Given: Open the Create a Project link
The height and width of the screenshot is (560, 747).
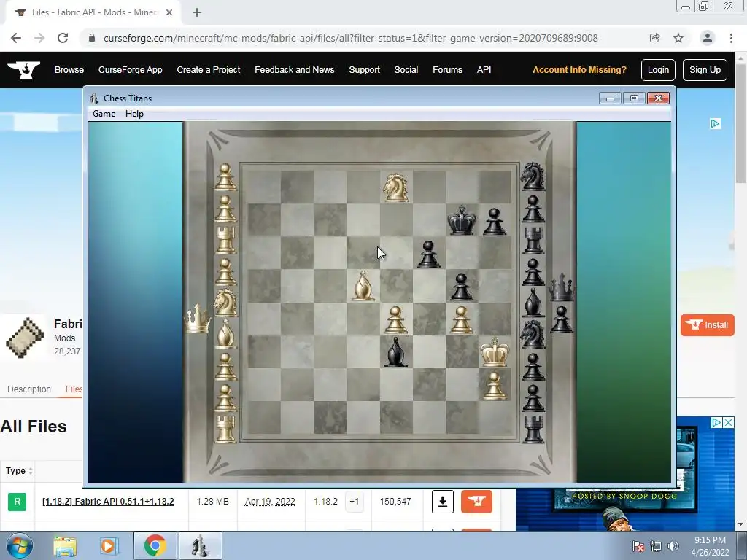Looking at the screenshot, I should tap(208, 70).
